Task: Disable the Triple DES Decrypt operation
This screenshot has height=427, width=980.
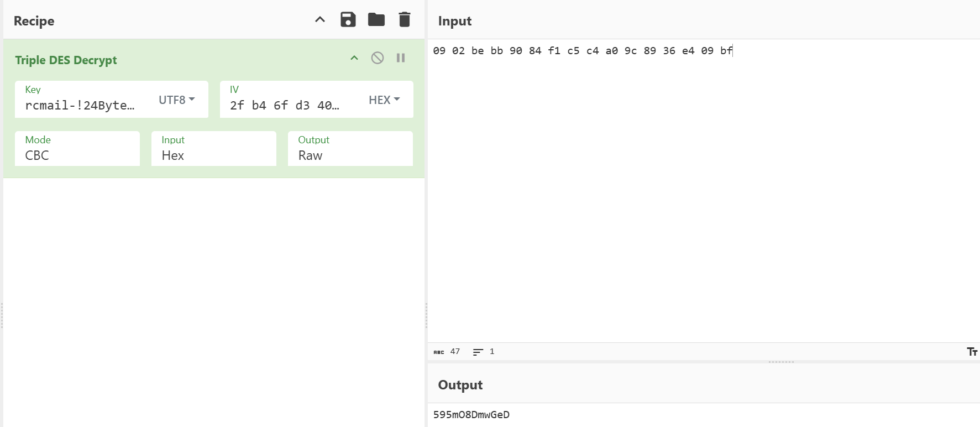Action: pyautogui.click(x=378, y=58)
